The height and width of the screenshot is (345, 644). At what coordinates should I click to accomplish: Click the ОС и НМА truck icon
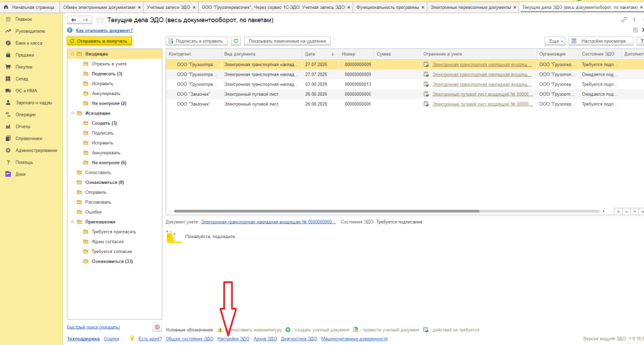coord(8,91)
